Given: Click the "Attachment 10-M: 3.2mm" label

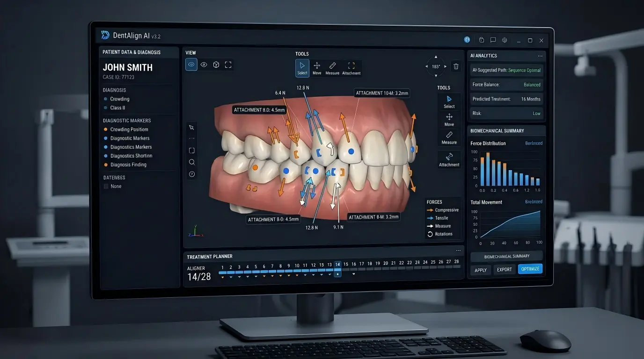Looking at the screenshot, I should (382, 93).
